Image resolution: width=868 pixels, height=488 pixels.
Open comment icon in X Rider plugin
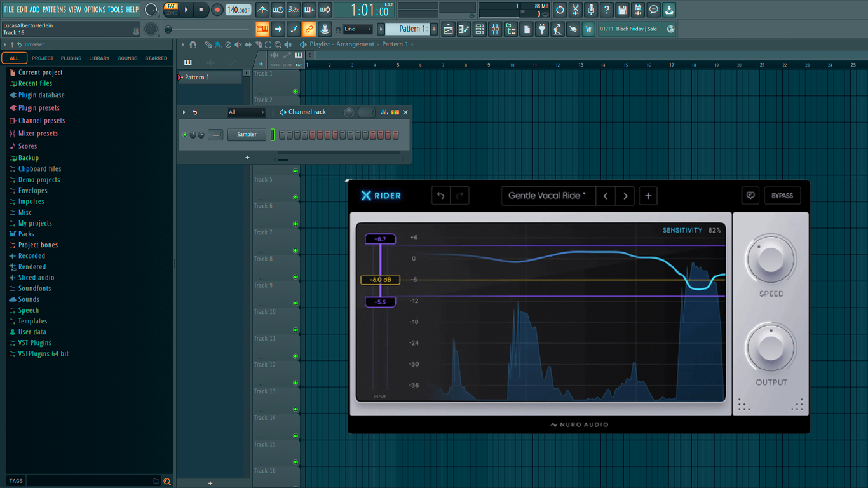(750, 196)
